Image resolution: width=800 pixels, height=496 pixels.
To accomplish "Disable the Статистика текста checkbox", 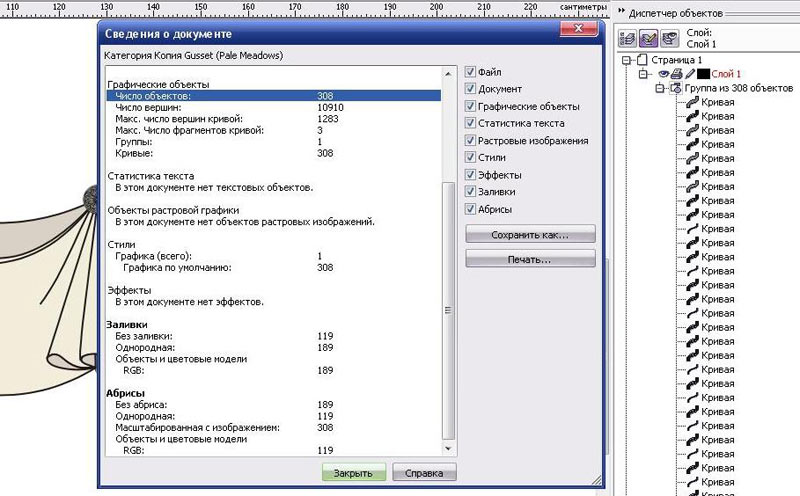I will coord(471,123).
